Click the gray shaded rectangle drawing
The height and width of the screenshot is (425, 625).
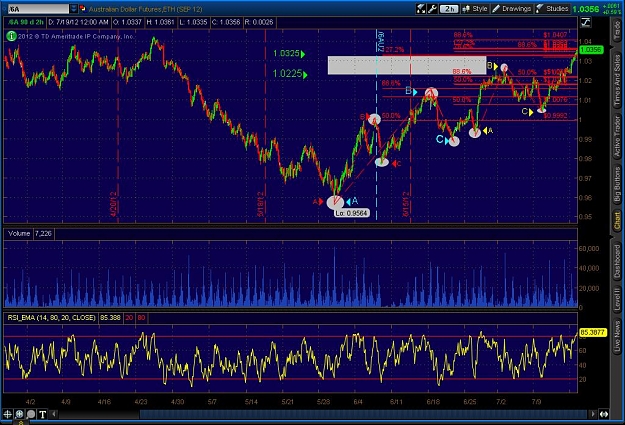click(407, 65)
